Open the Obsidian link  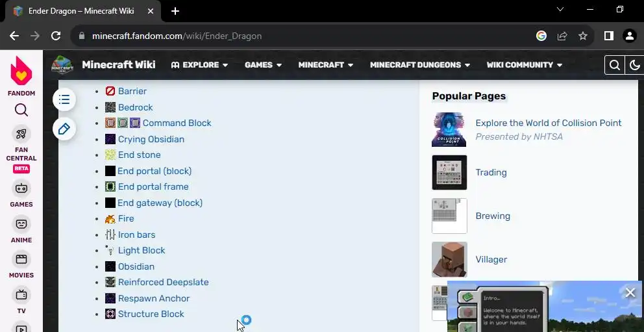(x=136, y=266)
